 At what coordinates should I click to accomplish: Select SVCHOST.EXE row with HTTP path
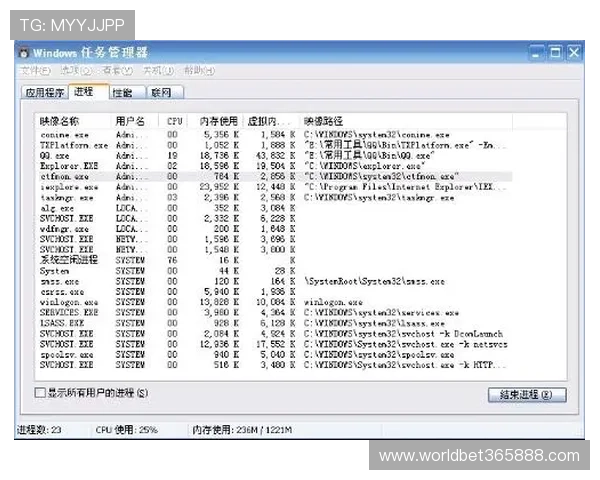275,365
